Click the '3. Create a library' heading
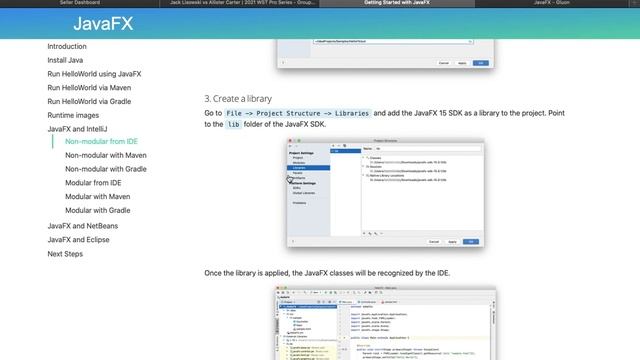Screen dimensions: 640x360 (x=238, y=99)
